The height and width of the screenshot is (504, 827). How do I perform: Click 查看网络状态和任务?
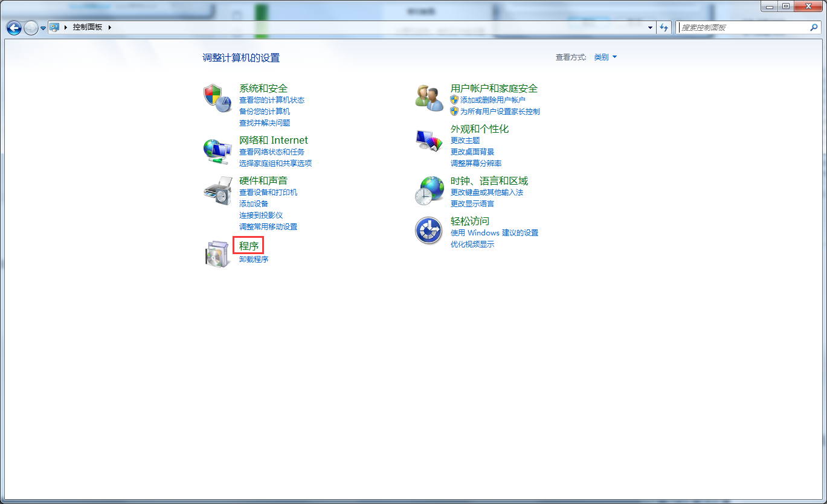click(272, 152)
